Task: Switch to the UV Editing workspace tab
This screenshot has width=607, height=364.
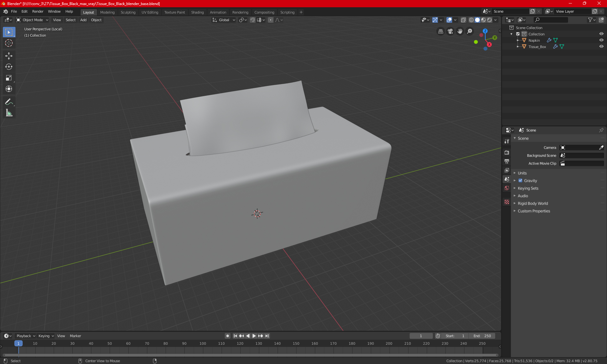Action: click(150, 12)
